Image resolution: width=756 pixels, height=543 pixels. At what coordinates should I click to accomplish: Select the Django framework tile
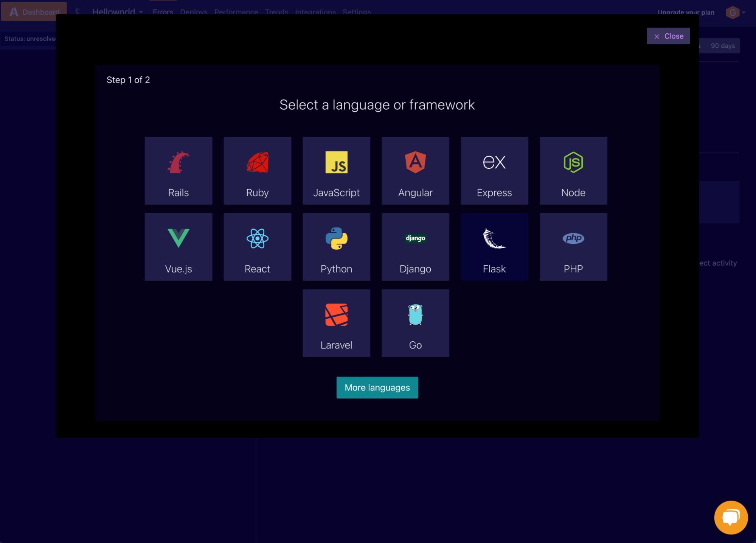click(x=415, y=247)
